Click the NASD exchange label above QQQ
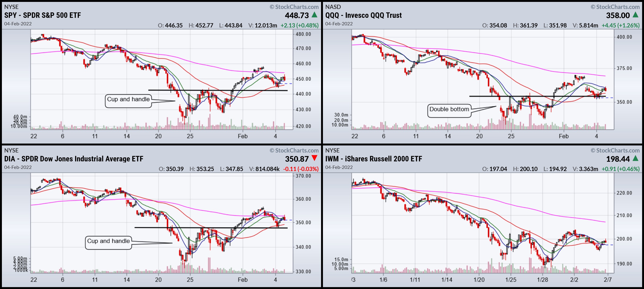 pos(333,7)
